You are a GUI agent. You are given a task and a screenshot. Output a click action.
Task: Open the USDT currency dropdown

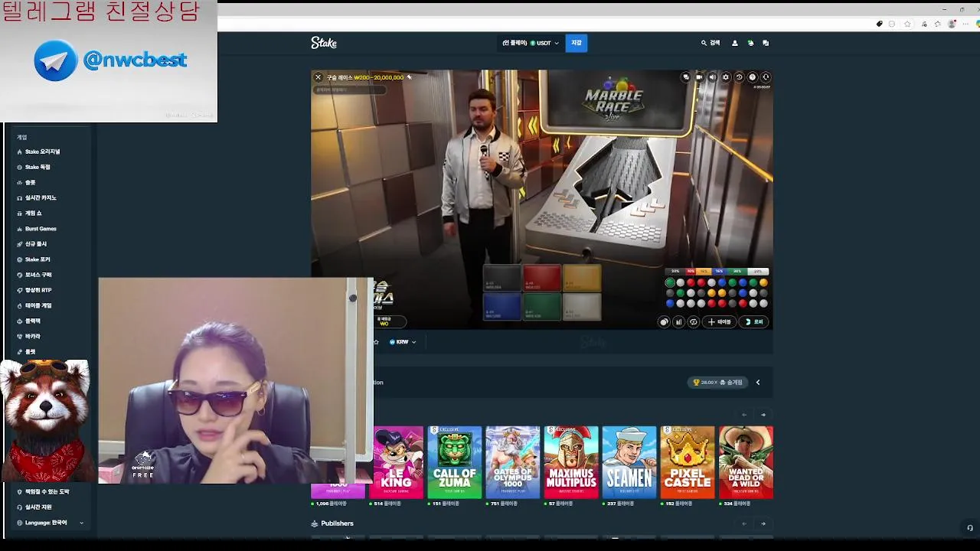pos(530,43)
